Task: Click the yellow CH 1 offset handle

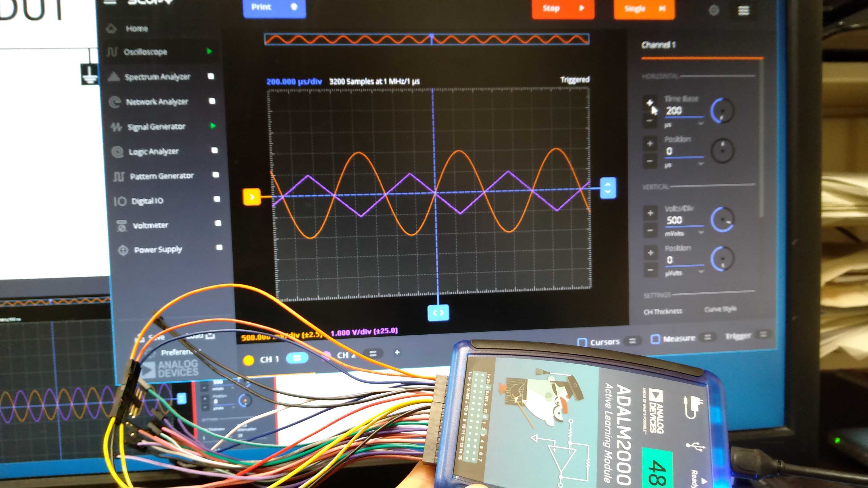Action: coord(252,197)
